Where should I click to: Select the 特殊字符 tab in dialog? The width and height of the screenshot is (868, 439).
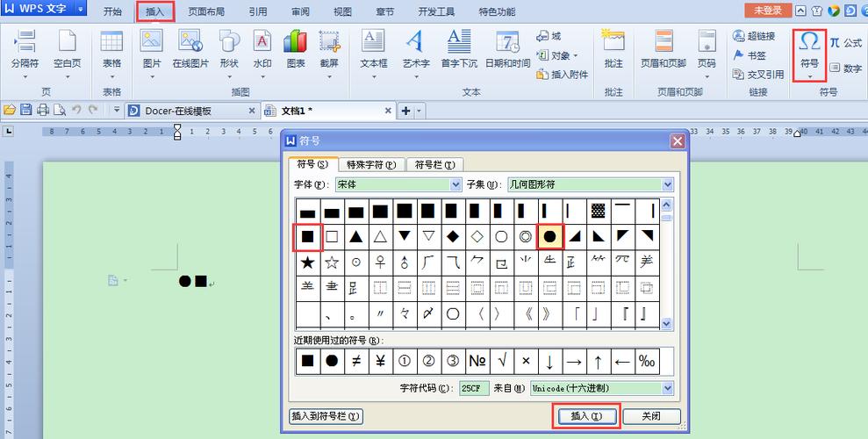(x=371, y=164)
